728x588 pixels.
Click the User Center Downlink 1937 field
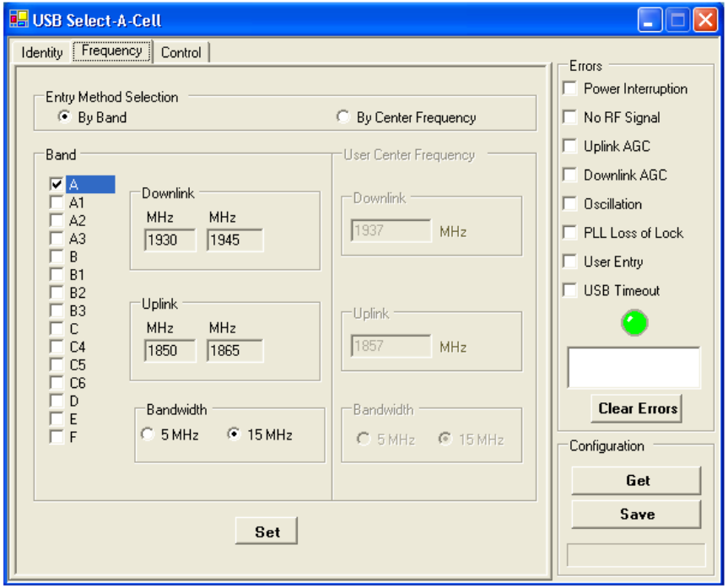coord(391,230)
